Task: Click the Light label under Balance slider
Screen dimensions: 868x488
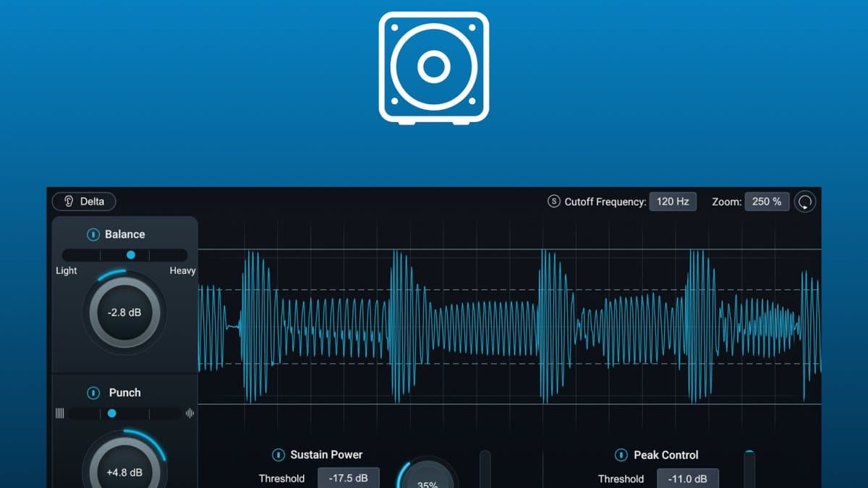Action: coord(67,270)
